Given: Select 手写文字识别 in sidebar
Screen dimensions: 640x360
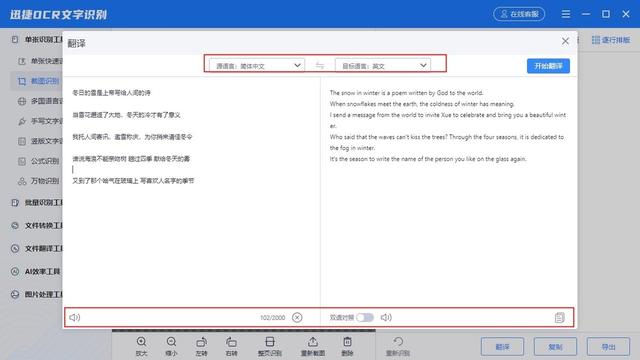Looking at the screenshot, I should click(40, 121).
